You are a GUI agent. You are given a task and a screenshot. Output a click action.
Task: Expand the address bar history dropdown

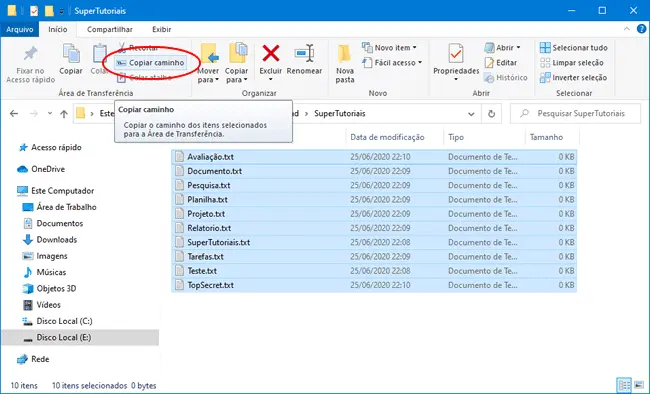tap(471, 114)
